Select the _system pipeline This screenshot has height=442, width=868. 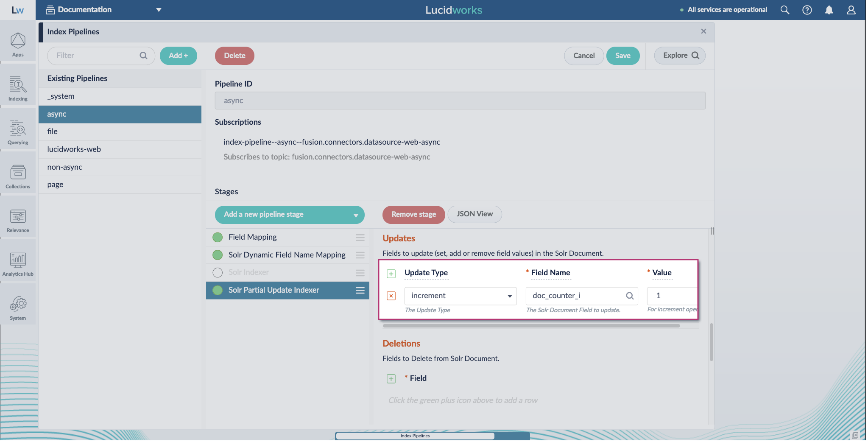click(120, 96)
